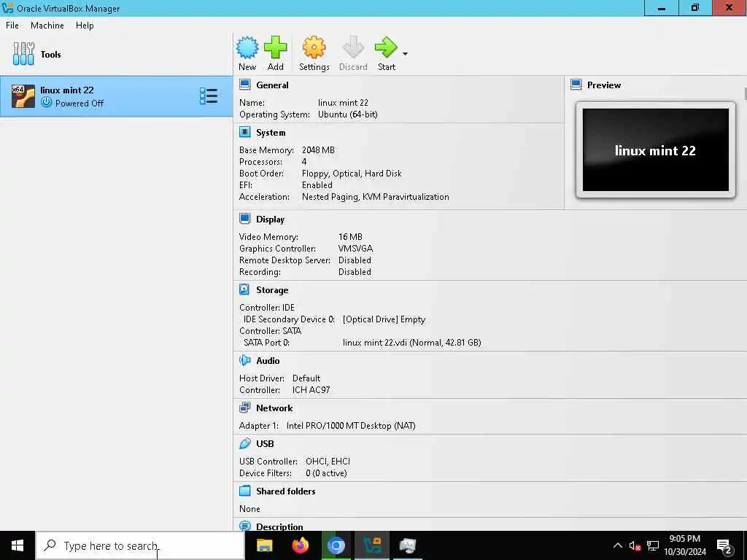Click the System section chip icon
Screen dimensions: 747x560
245,132
